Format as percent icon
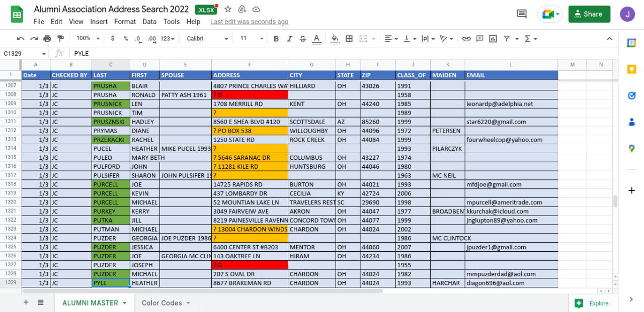The image size is (644, 312). [x=126, y=39]
